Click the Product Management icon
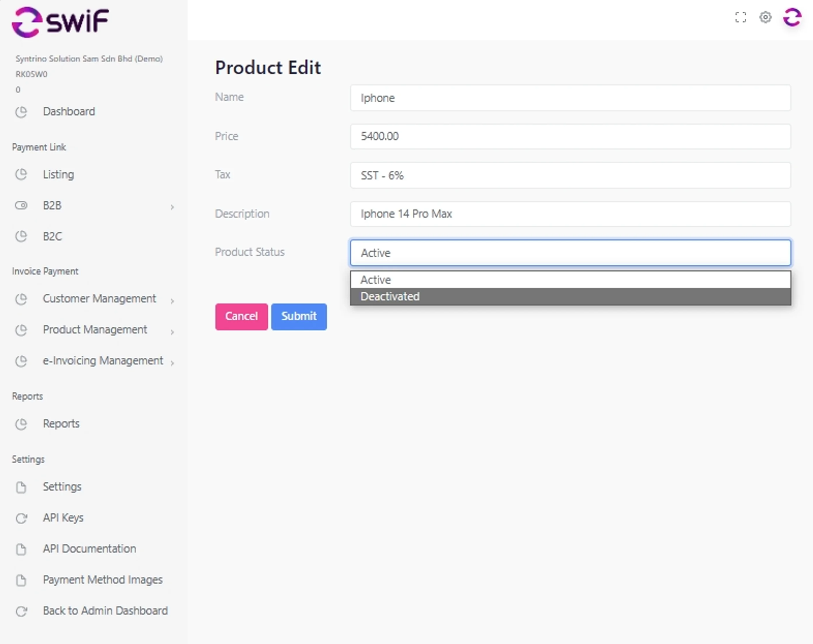Image resolution: width=813 pixels, height=644 pixels. click(x=21, y=330)
